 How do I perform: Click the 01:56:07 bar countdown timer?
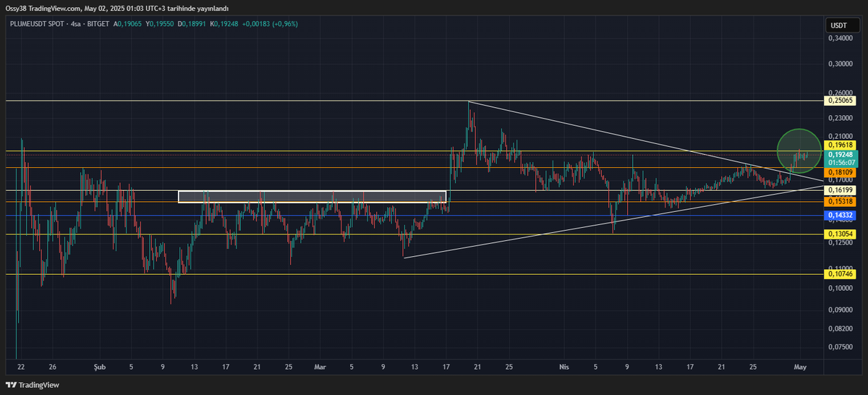[x=841, y=163]
